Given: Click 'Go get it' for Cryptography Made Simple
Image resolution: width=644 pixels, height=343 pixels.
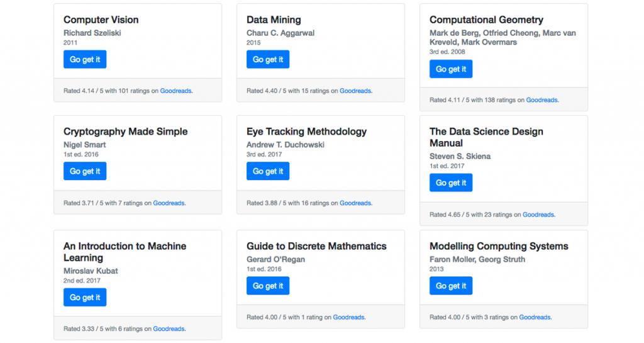Looking at the screenshot, I should coord(85,171).
